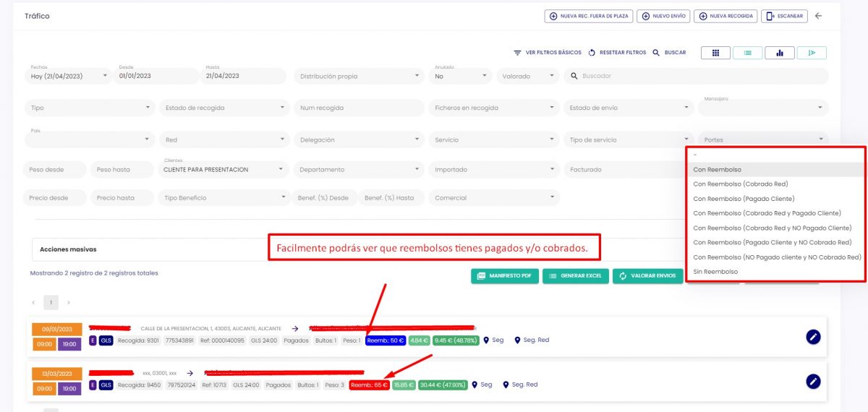Click the back arrow icon at top right
This screenshot has height=412, width=868.
pyautogui.click(x=818, y=16)
